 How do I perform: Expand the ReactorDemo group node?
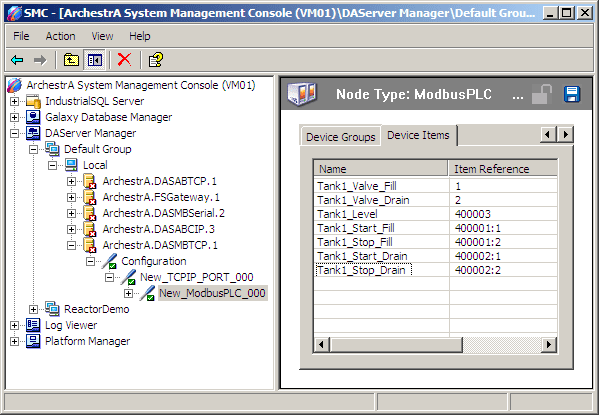pyautogui.click(x=33, y=309)
